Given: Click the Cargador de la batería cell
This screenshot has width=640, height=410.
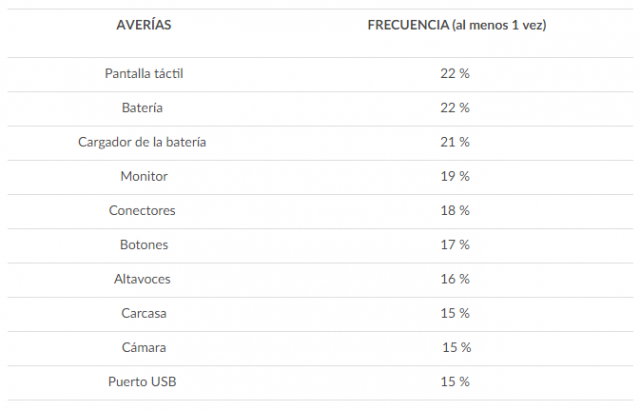Looking at the screenshot, I should 143,142.
